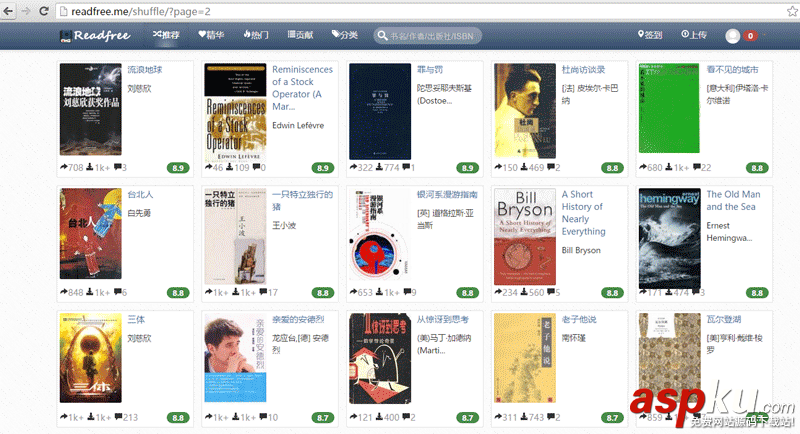800x434 pixels.
Task: Click the 王小波 author text
Action: point(284,225)
